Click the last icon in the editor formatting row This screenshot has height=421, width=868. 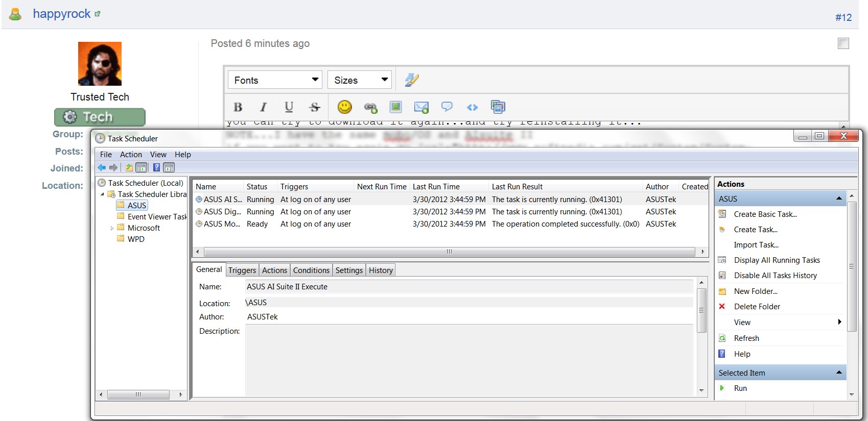pos(498,107)
